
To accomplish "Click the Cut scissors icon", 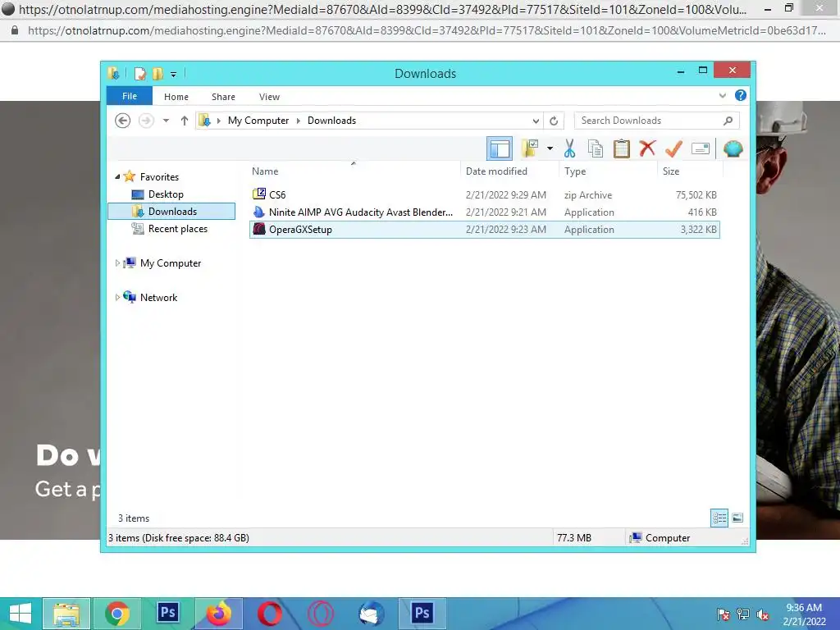I will tap(569, 148).
